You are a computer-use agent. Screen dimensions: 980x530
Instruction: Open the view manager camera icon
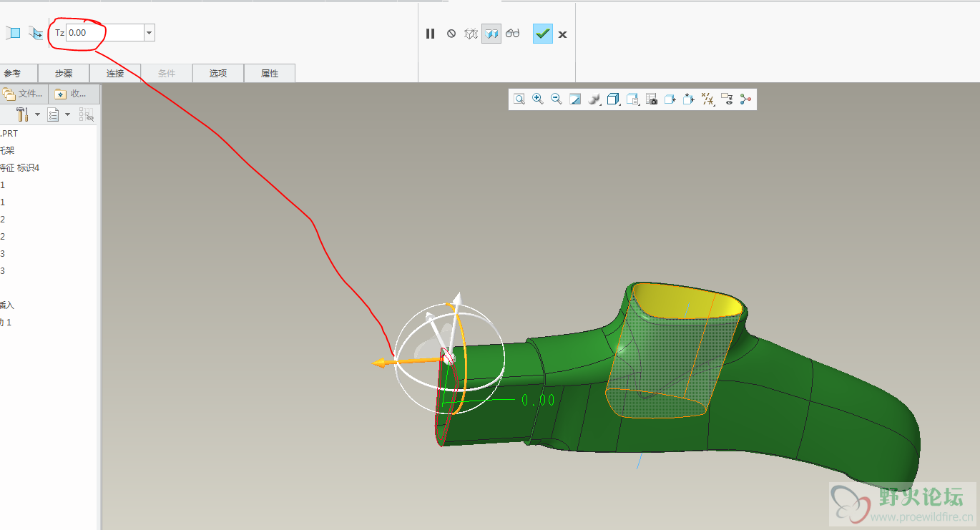tap(652, 99)
